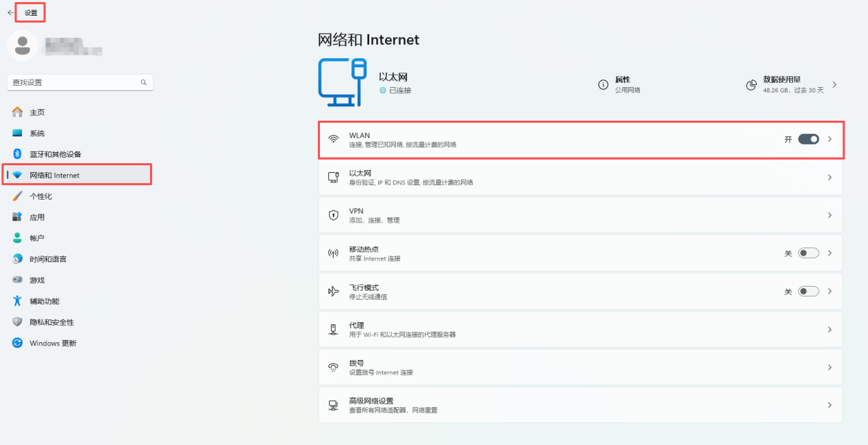
Task: Click the Windows 更新 icon
Action: pos(18,343)
